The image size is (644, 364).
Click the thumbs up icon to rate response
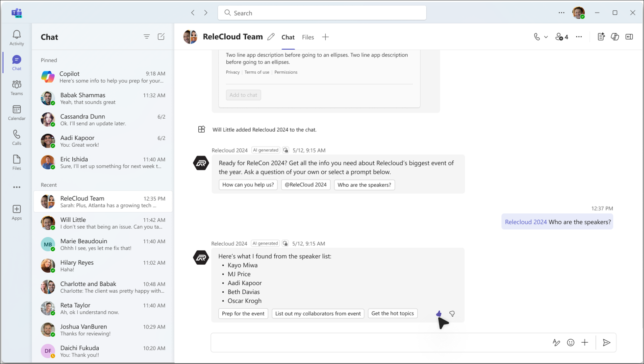(439, 313)
